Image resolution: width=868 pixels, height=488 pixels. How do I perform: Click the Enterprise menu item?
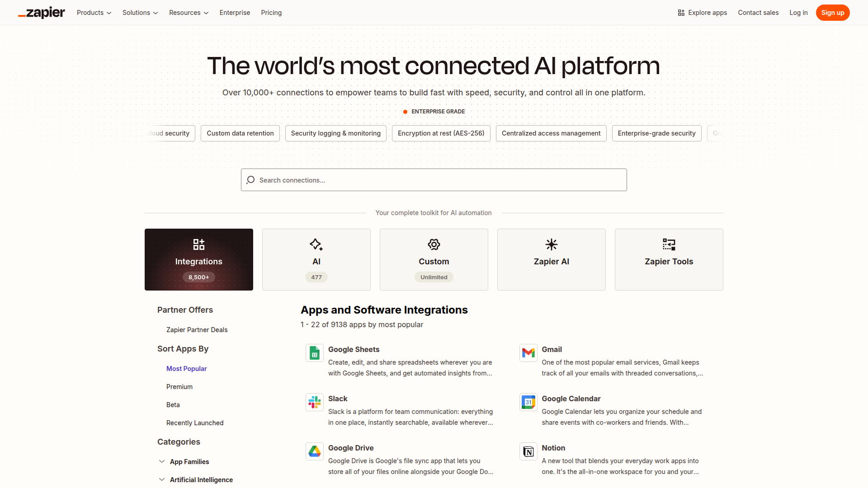pos(235,13)
